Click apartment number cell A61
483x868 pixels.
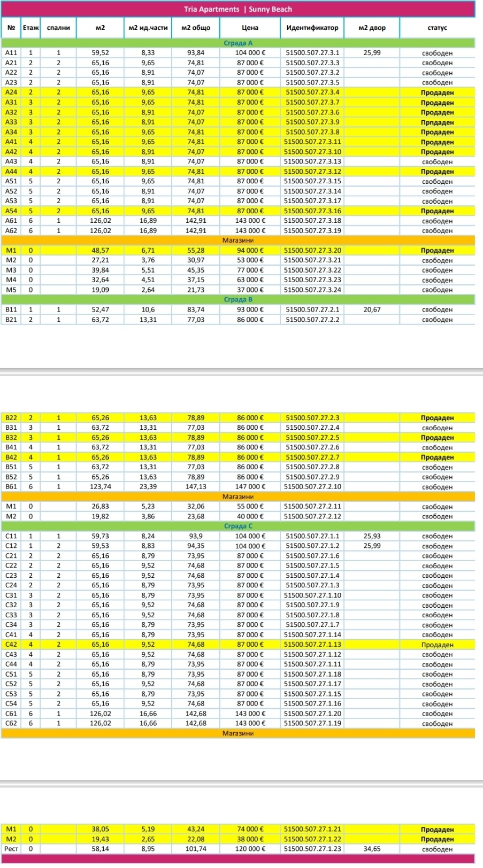pyautogui.click(x=11, y=221)
